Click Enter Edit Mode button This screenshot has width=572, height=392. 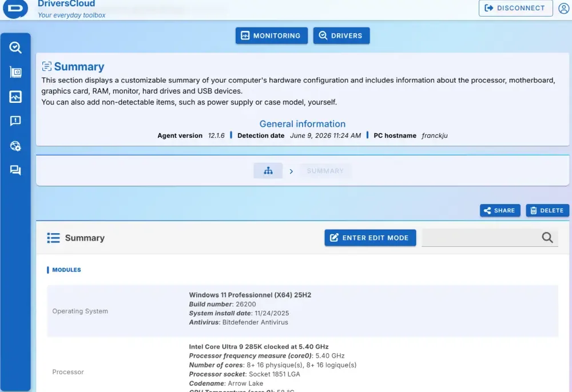tap(370, 238)
